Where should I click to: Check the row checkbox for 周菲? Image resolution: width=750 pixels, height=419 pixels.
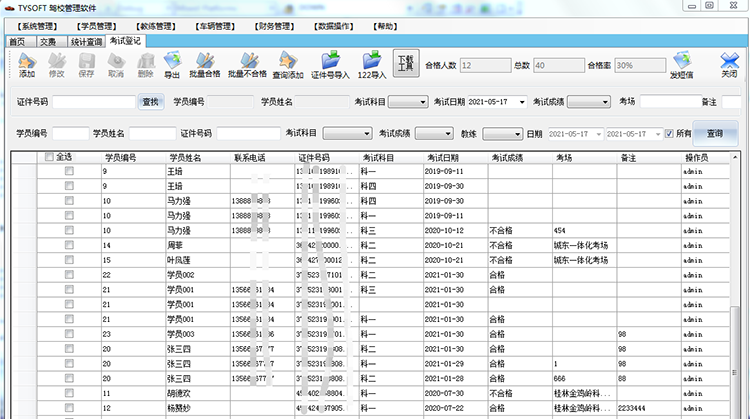coord(69,244)
